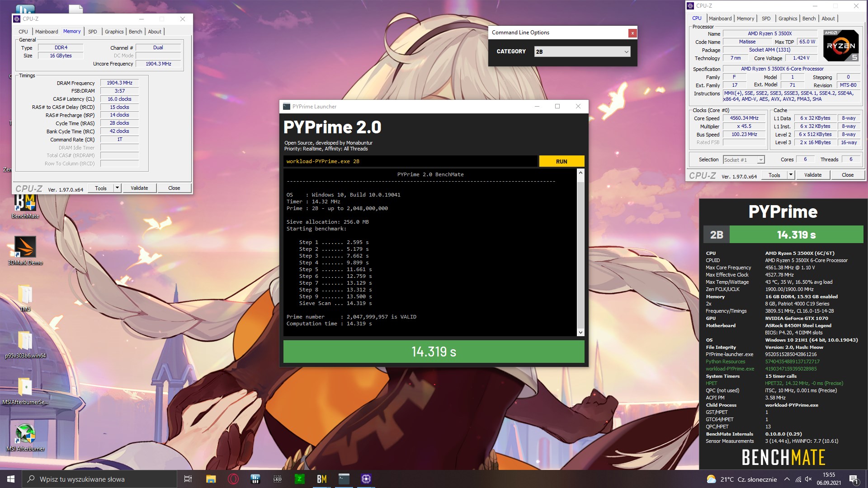868x488 pixels.
Task: Click the Core Voltage 1.424 V value
Action: tap(801, 58)
